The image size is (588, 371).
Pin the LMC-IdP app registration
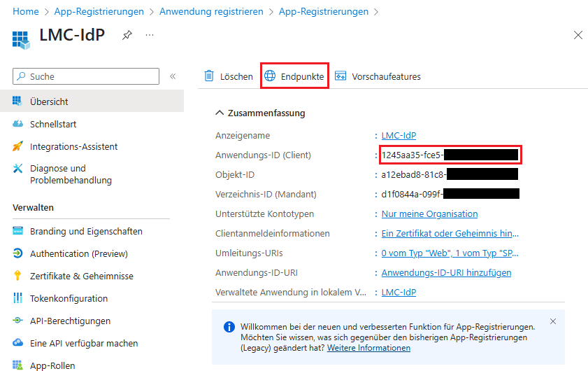127,35
